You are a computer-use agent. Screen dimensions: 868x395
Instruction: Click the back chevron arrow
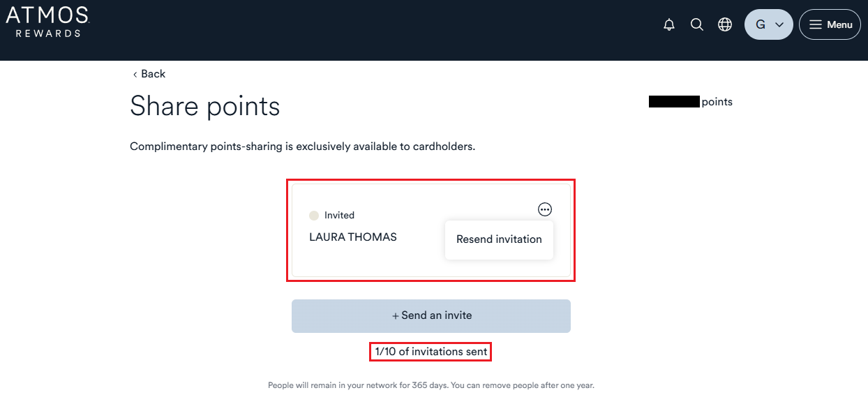click(135, 74)
